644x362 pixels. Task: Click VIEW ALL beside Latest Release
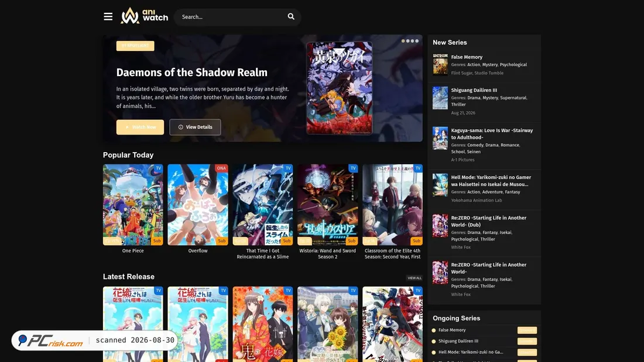pyautogui.click(x=415, y=278)
